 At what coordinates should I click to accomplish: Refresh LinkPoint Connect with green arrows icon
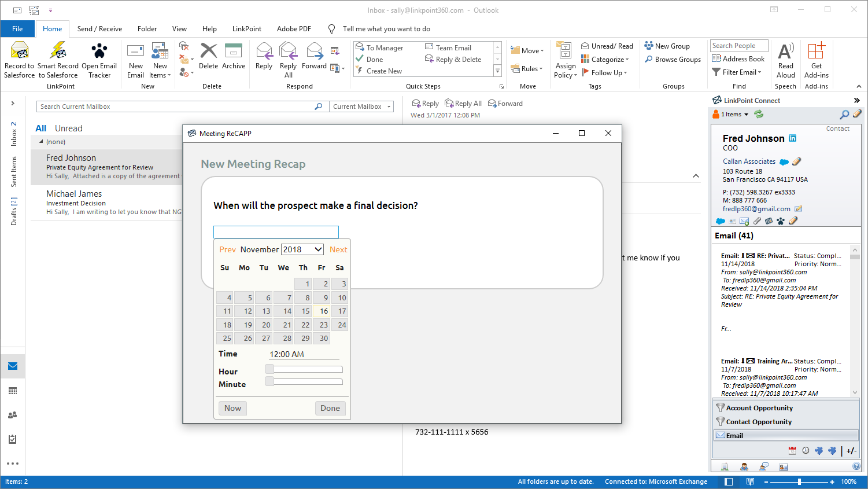pos(759,115)
